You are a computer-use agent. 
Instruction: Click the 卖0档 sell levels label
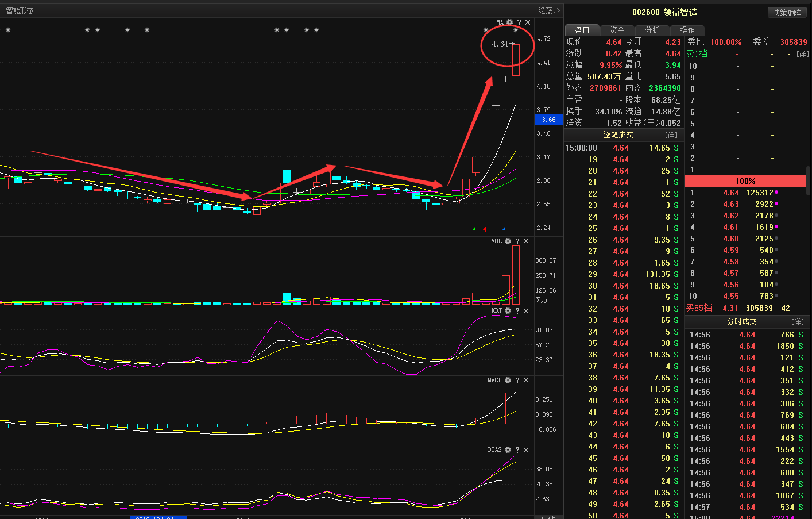[x=697, y=54]
